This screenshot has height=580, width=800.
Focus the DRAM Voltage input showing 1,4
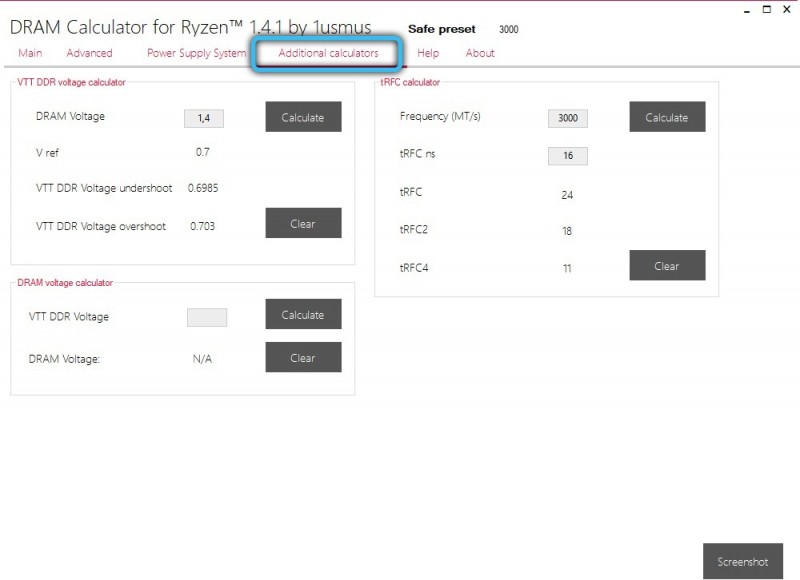(204, 118)
